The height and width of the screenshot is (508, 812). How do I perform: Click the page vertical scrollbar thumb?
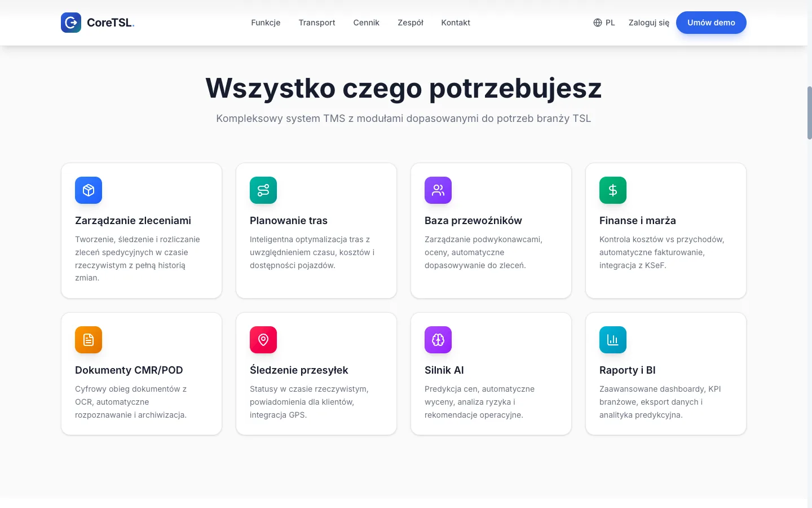(x=810, y=113)
